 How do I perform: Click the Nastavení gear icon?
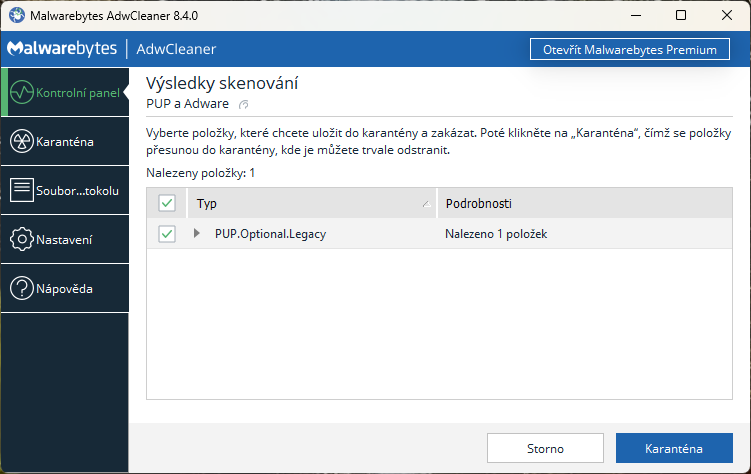tap(21, 239)
